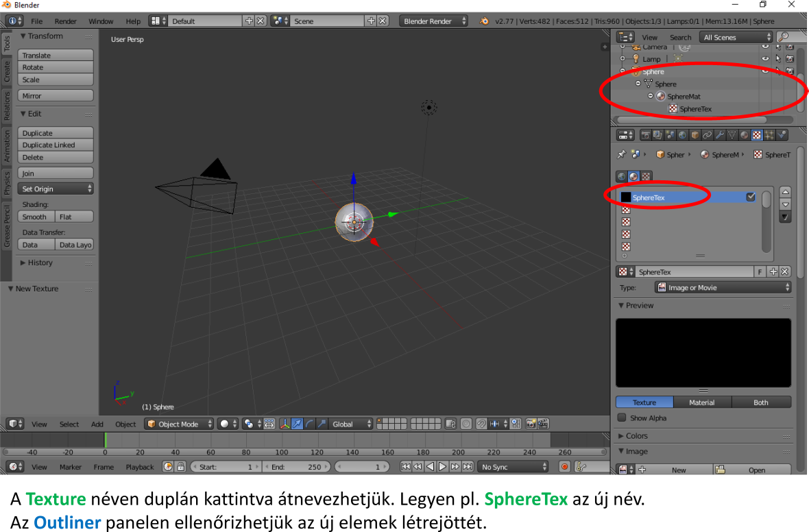Open the Particles properties icon
The height and width of the screenshot is (532, 809).
point(769,135)
